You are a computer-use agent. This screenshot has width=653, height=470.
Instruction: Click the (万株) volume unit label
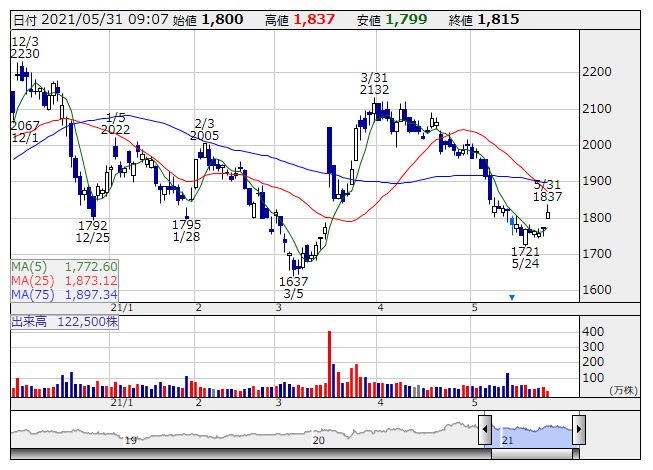[x=623, y=390]
